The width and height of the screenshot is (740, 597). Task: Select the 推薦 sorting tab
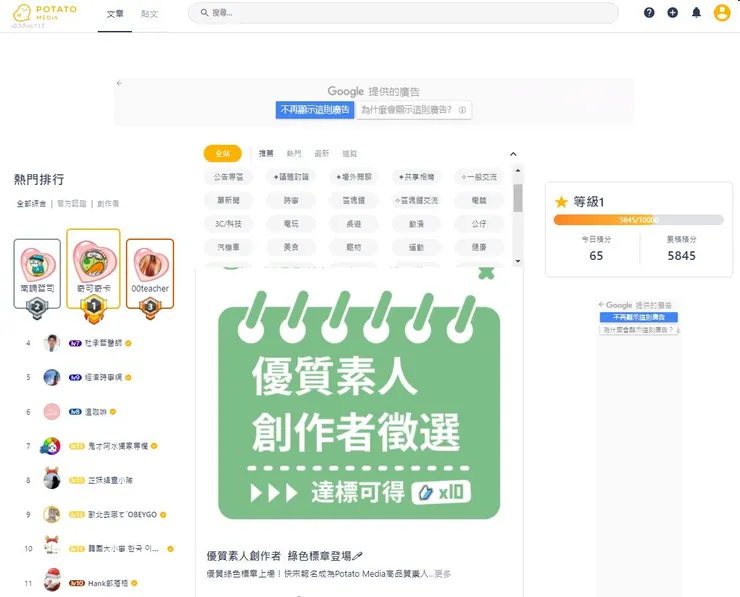[266, 153]
